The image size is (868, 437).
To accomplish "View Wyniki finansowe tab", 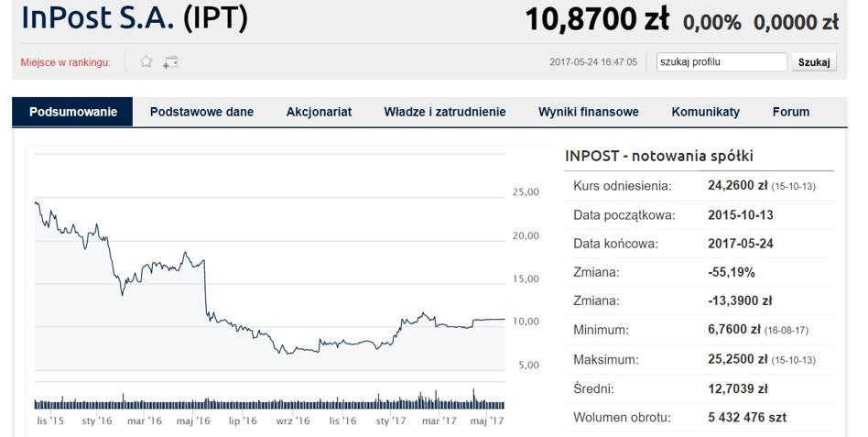I will [589, 112].
